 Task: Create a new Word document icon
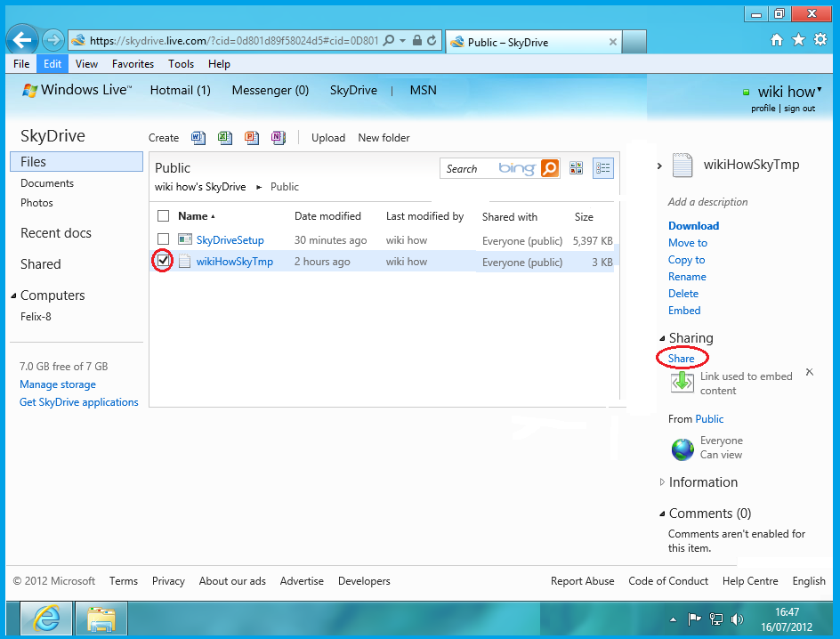pos(198,138)
